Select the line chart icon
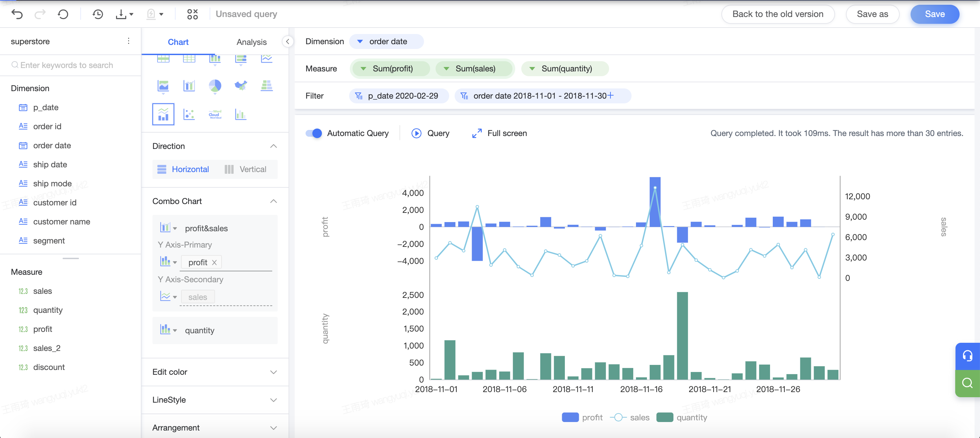The height and width of the screenshot is (438, 980). click(x=267, y=58)
